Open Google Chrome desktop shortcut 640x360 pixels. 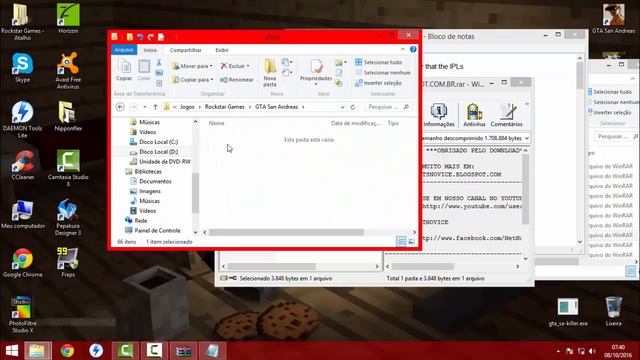pyautogui.click(x=22, y=263)
